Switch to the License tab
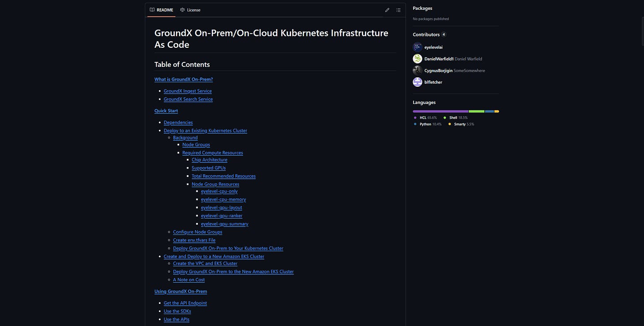The height and width of the screenshot is (326, 644). pyautogui.click(x=190, y=10)
